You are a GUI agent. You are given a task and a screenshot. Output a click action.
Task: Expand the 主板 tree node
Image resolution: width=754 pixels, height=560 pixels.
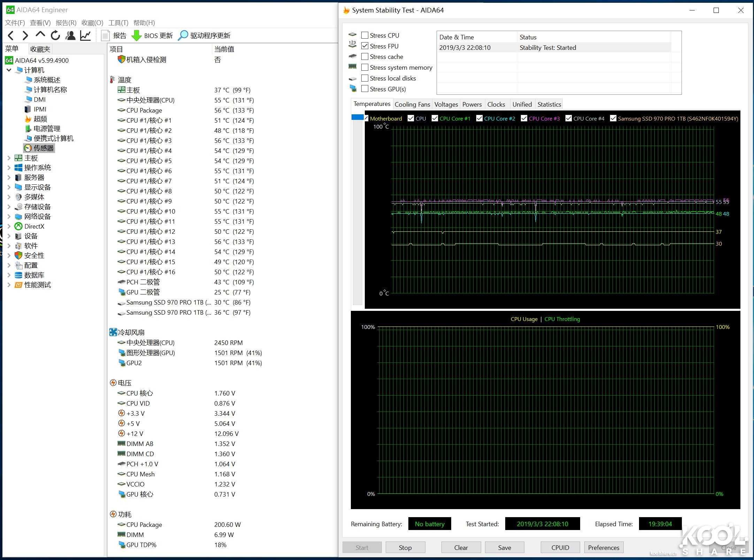click(x=9, y=158)
